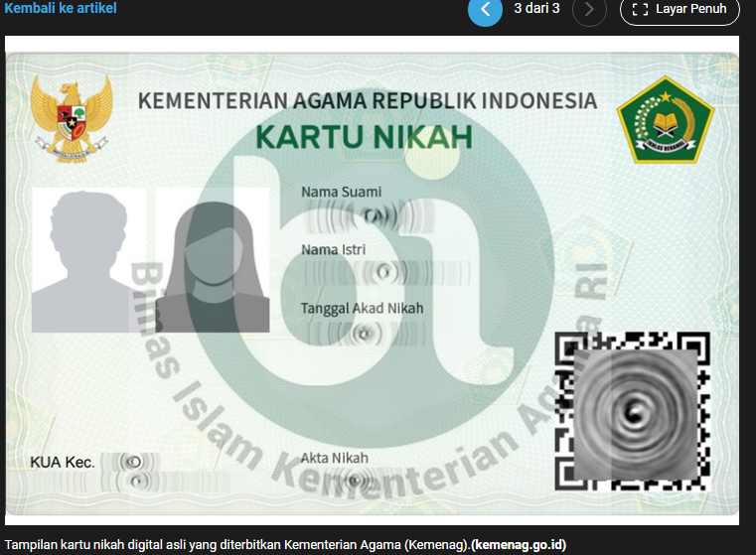Click the Garuda Pancasila emblem on card
Viewport: 756px width, 555px height.
click(71, 120)
